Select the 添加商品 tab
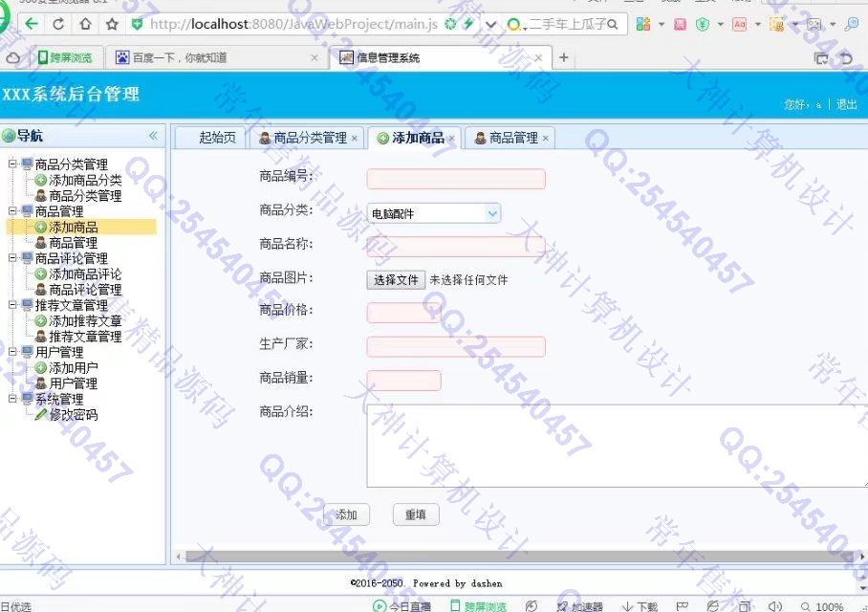The width and height of the screenshot is (868, 612). pos(416,138)
